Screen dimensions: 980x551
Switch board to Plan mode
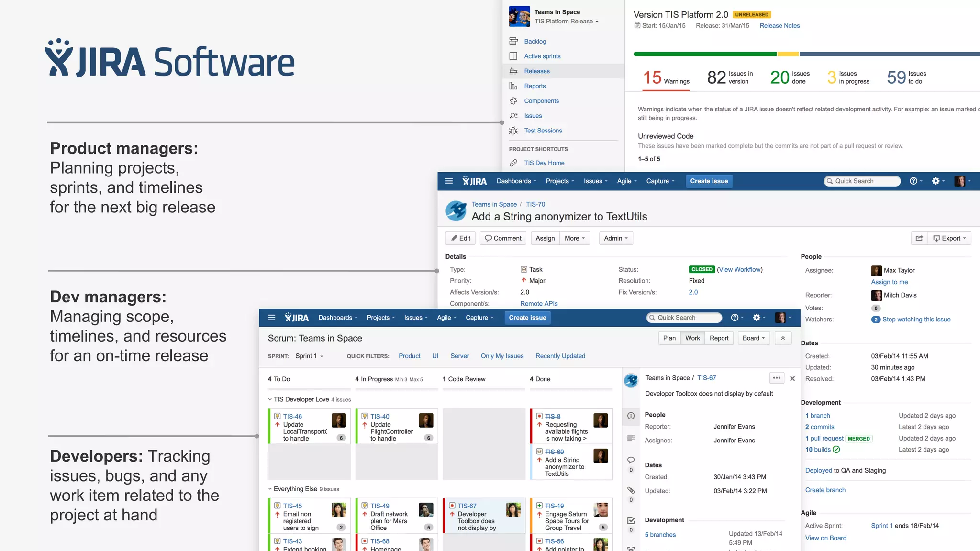coord(669,338)
